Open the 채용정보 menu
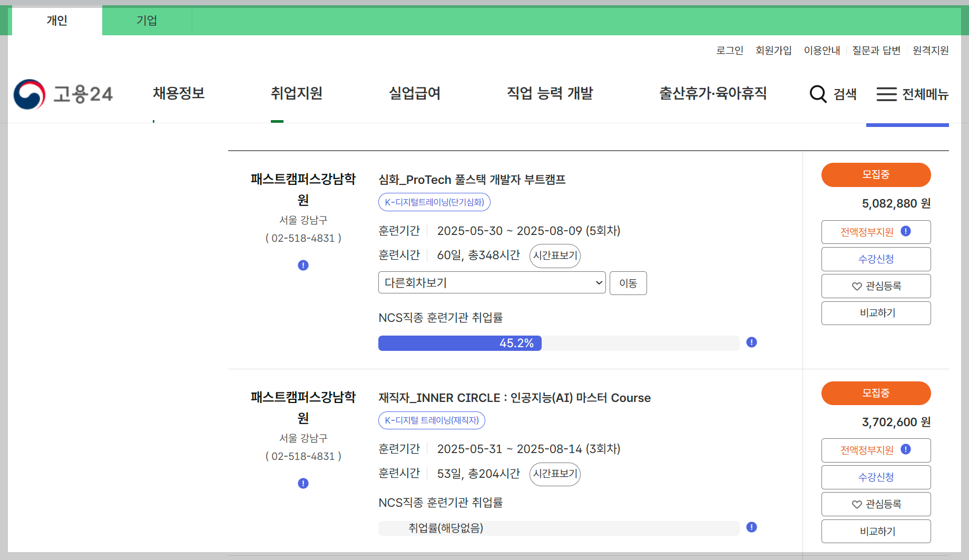The height and width of the screenshot is (560, 969). point(179,93)
